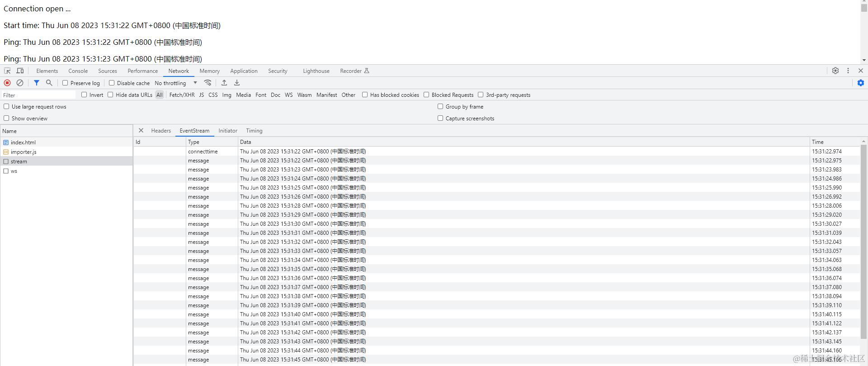
Task: Open the DevTools three-dot menu
Action: [x=848, y=71]
